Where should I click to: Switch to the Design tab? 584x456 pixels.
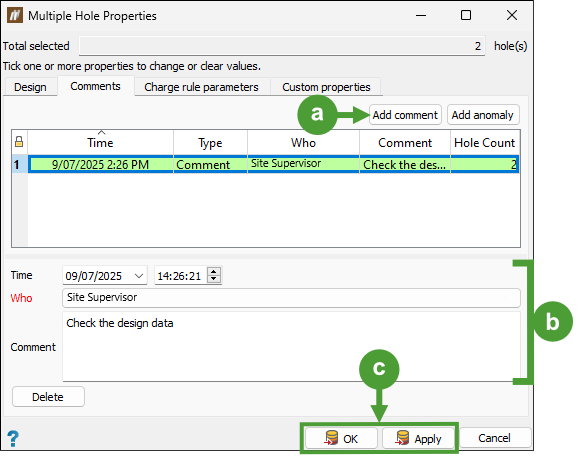click(30, 87)
